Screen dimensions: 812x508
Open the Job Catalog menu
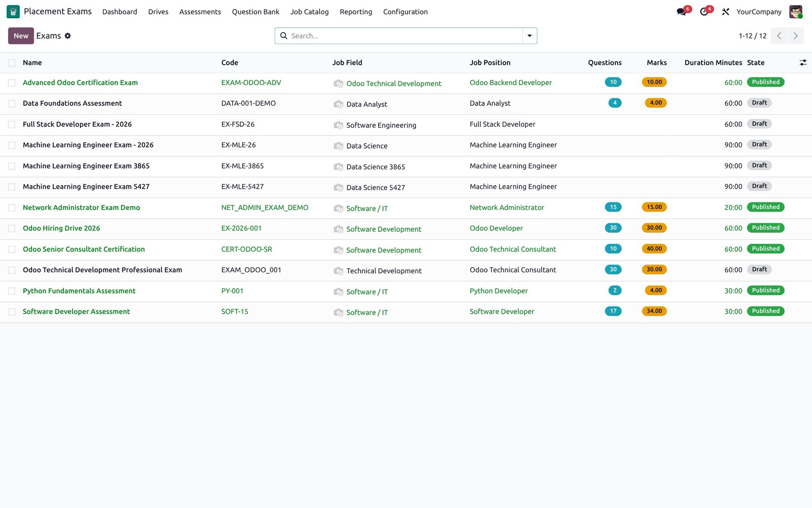click(x=310, y=12)
